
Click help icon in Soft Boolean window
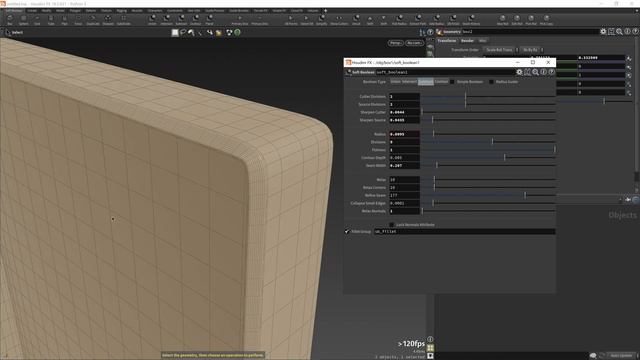551,72
